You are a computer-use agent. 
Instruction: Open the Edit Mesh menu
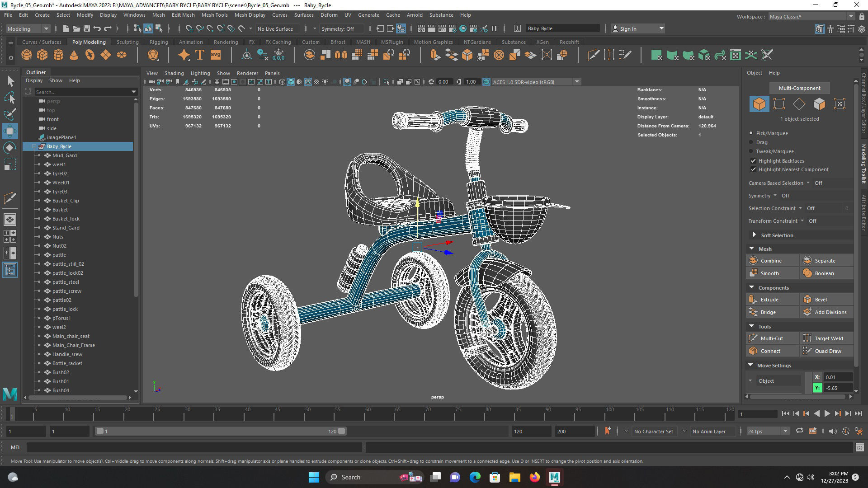click(183, 15)
